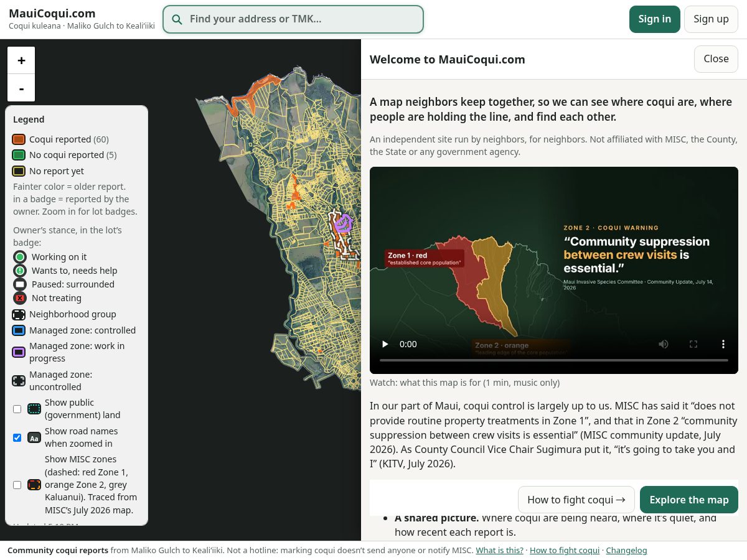Enable Show public (government) land checkbox

[x=17, y=409]
